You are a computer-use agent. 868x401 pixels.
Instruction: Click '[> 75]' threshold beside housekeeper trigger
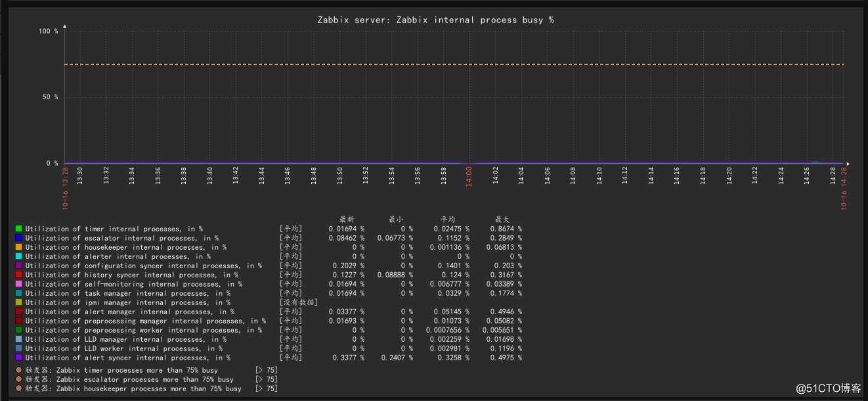267,389
